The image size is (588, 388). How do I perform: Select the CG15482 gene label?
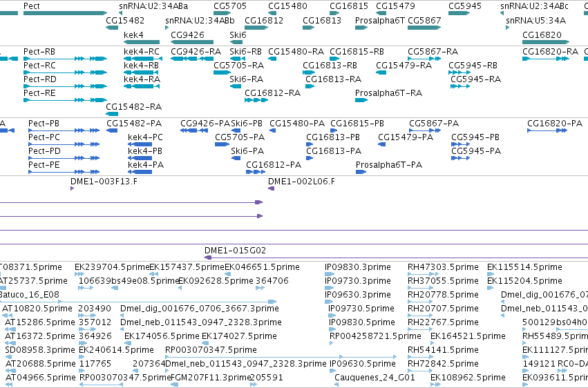pos(125,20)
